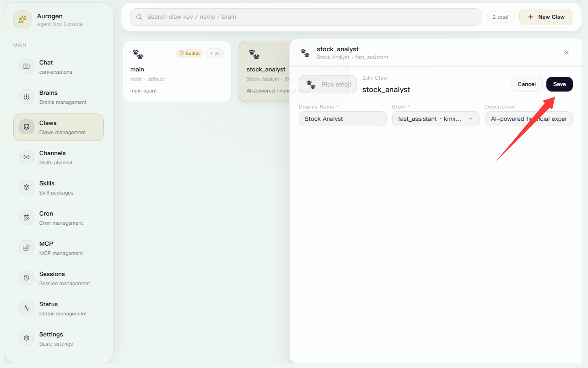Click 'Stock Analyst · fast_assistant' panel subtitle
The width and height of the screenshot is (588, 368).
(352, 58)
